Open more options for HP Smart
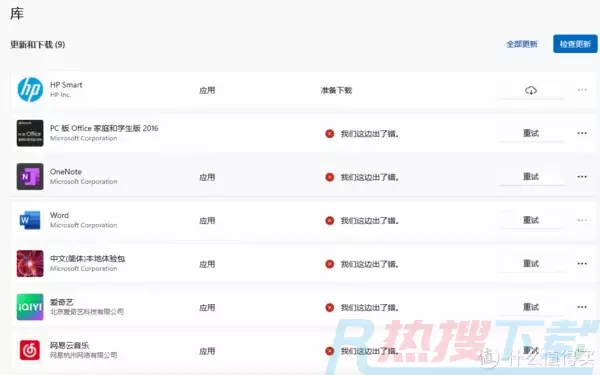Screen dimensions: 600x375 [x=582, y=90]
